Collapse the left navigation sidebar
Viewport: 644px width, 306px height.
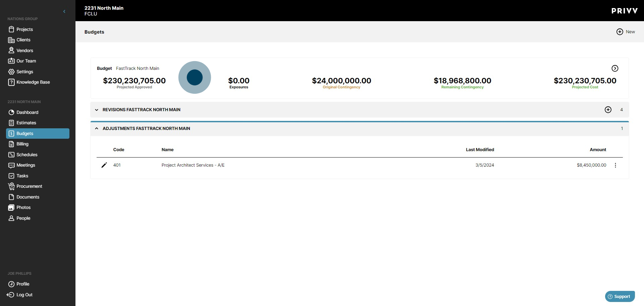pyautogui.click(x=64, y=11)
